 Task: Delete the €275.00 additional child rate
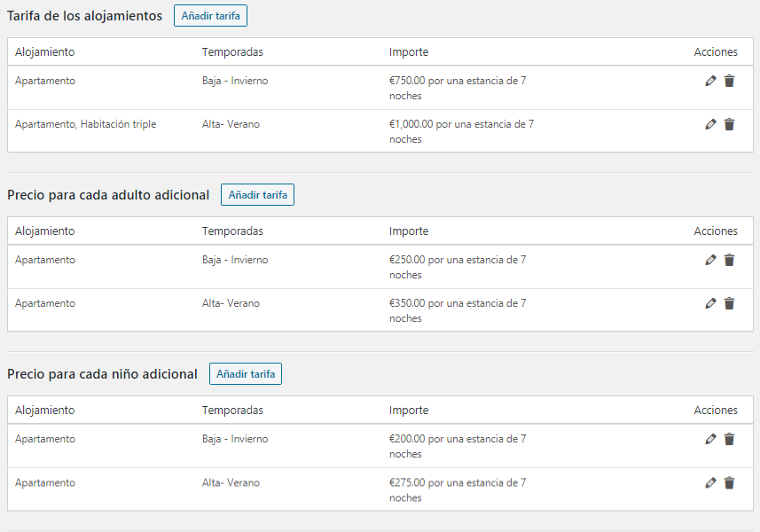729,483
